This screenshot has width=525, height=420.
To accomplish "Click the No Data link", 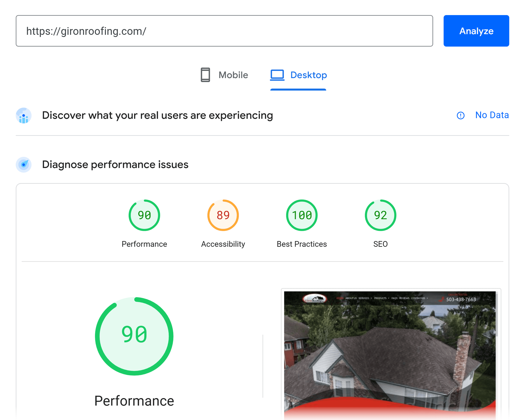I will coord(492,116).
